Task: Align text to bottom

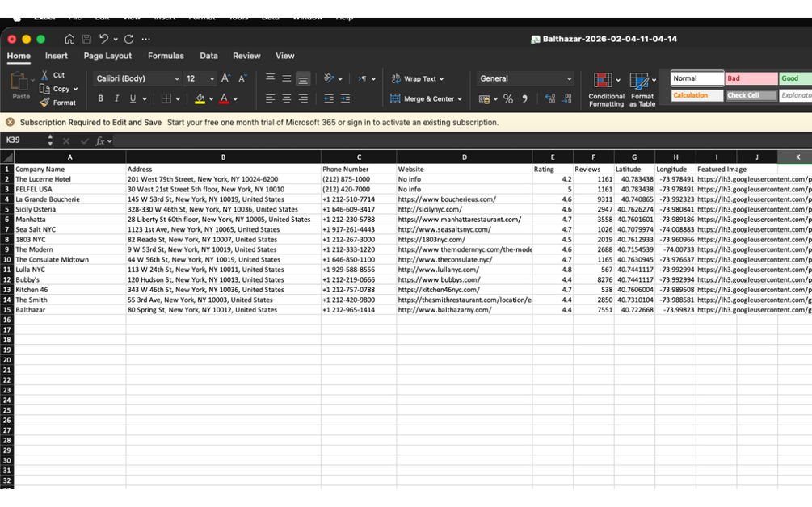Action: pyautogui.click(x=303, y=78)
